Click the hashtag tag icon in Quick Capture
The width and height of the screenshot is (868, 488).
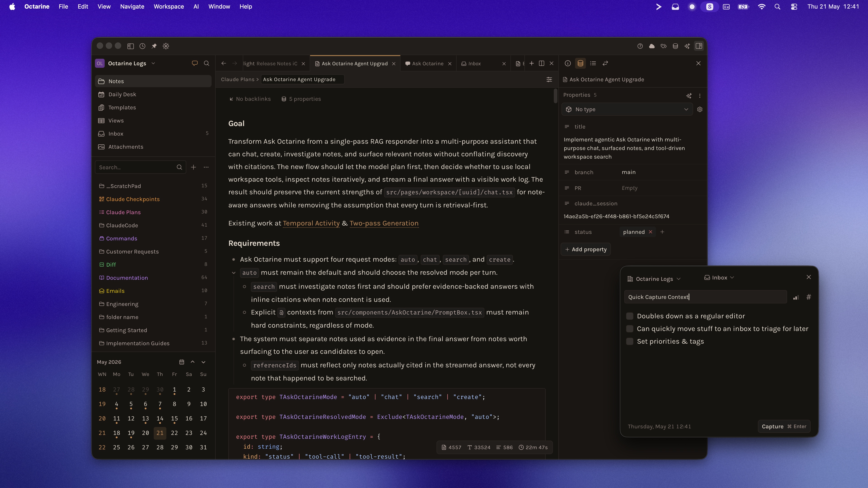coord(809,297)
